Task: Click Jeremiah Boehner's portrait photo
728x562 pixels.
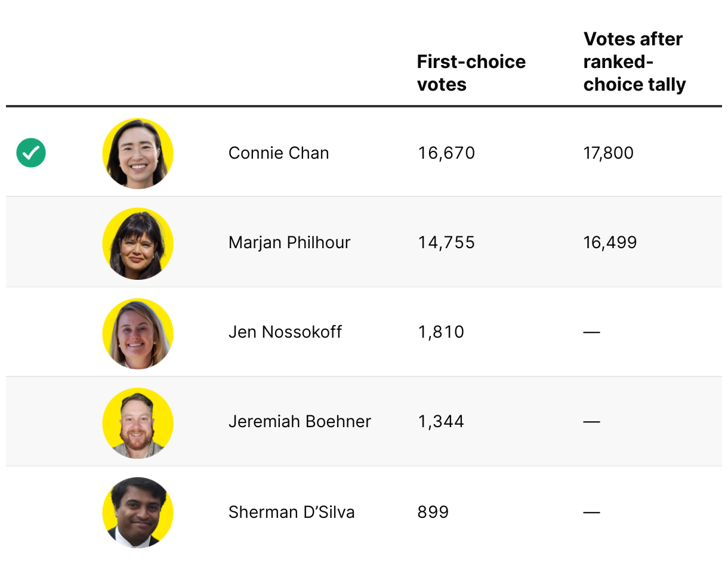Action: point(138,423)
